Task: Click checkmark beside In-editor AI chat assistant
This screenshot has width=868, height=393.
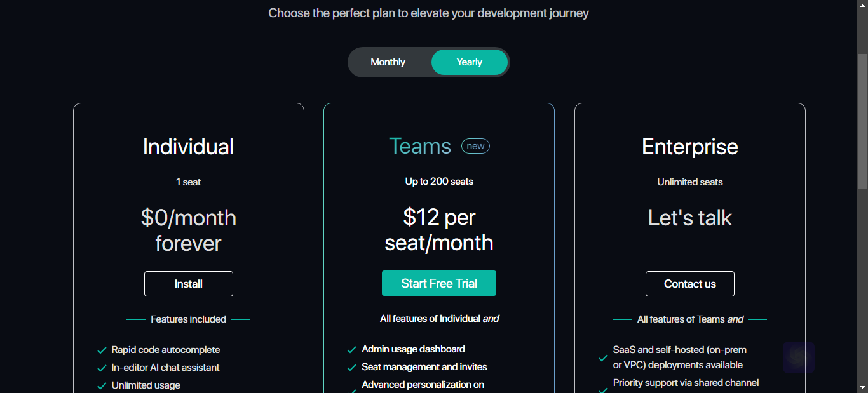Action: point(102,368)
